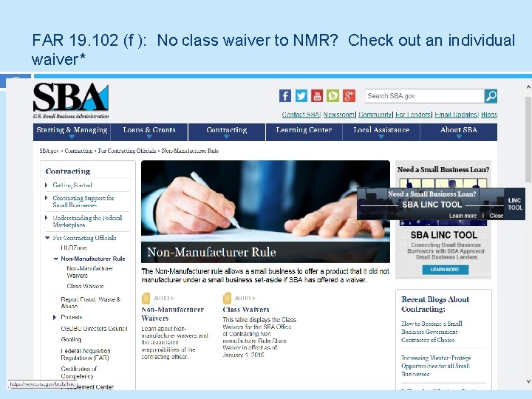Open SBA Google Plus icon
Viewport: 532px width, 399px height.
(x=349, y=96)
